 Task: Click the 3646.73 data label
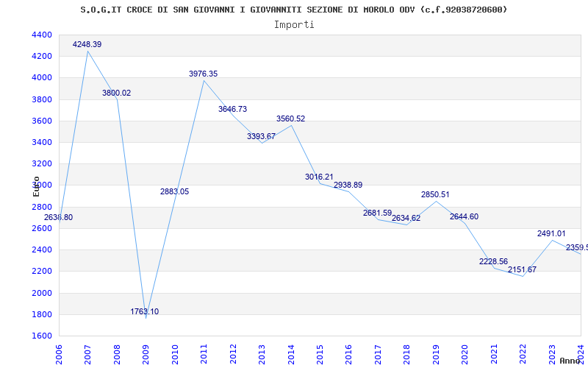click(233, 109)
